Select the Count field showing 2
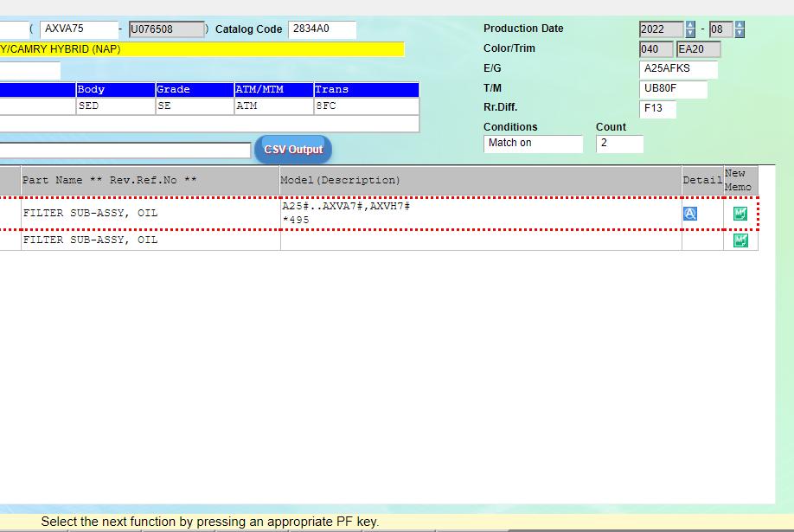Viewport: 794px width, 532px height. [x=619, y=144]
